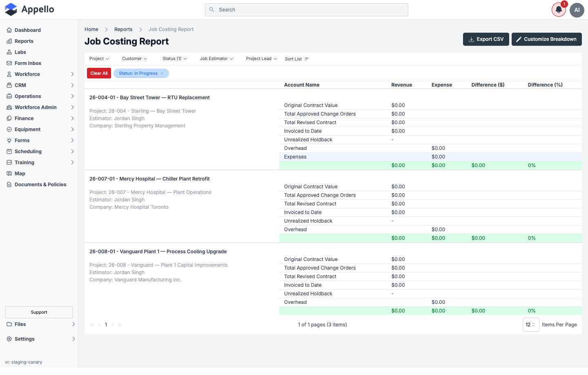This screenshot has height=375, width=588.
Task: Click the Labs flask icon
Action: coord(9,52)
